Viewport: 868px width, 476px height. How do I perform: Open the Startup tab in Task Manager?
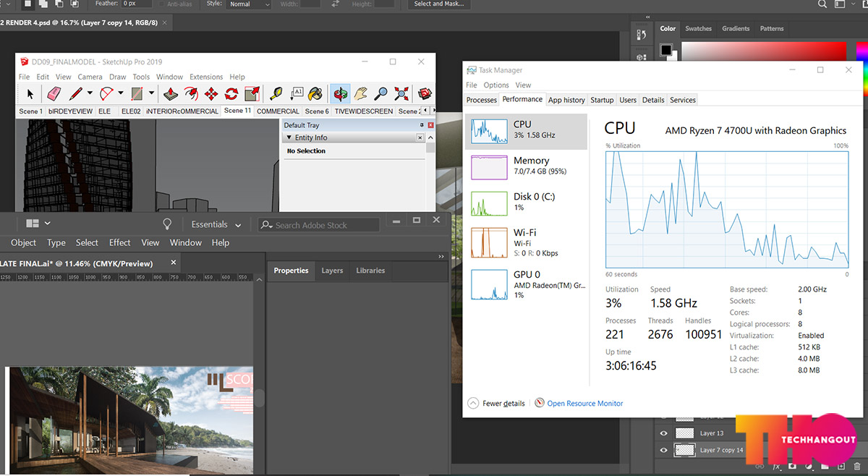[x=602, y=100]
